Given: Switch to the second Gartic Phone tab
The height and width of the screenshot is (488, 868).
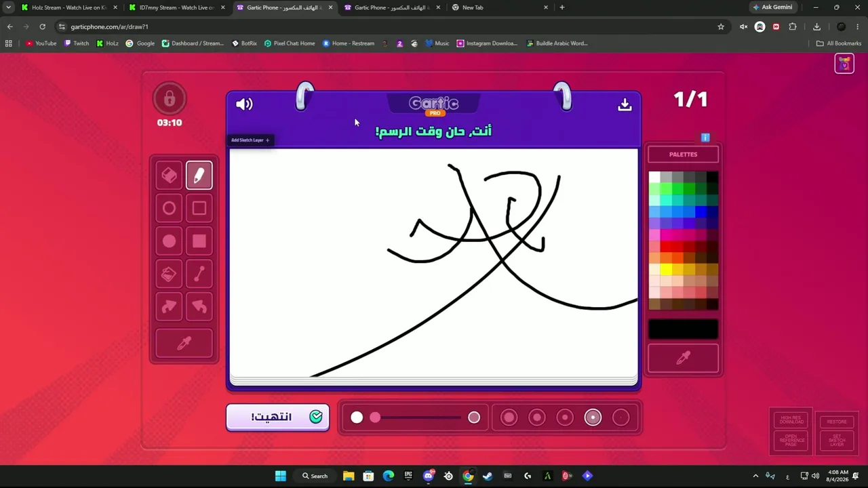Looking at the screenshot, I should click(x=392, y=7).
